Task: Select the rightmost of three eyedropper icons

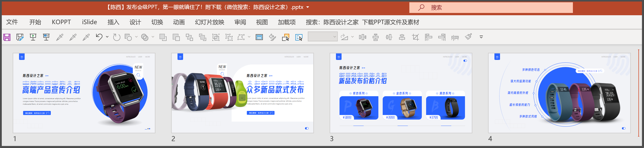Action: point(86,37)
